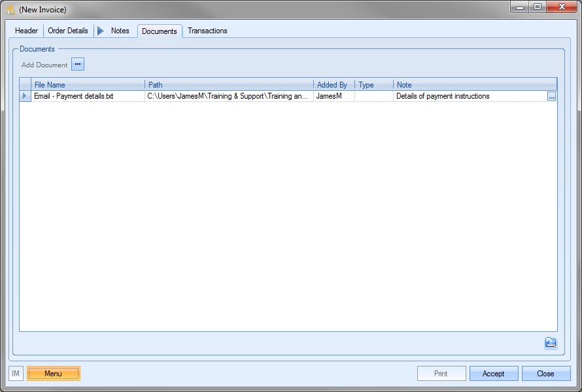This screenshot has width=582, height=392.
Task: Click the empty Type cell of Email row
Action: point(374,96)
